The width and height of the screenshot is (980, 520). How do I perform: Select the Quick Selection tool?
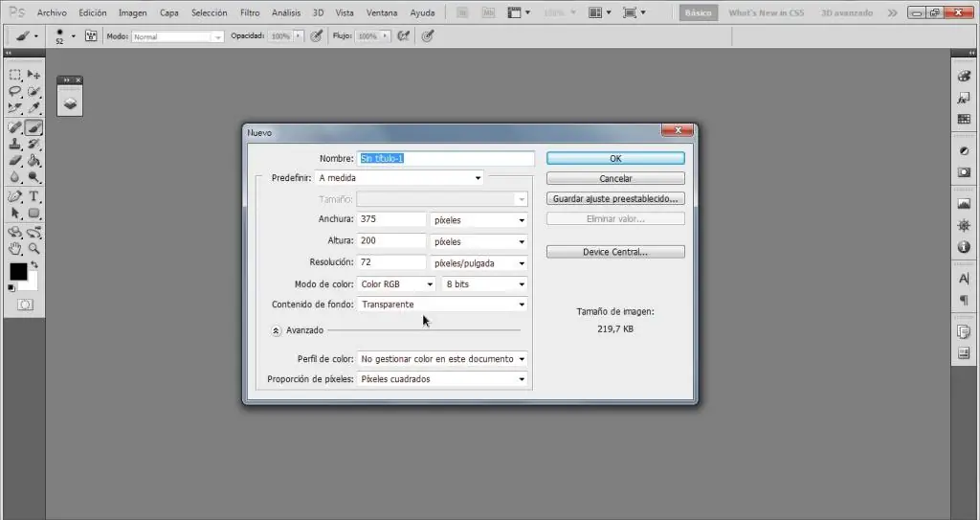tap(33, 91)
